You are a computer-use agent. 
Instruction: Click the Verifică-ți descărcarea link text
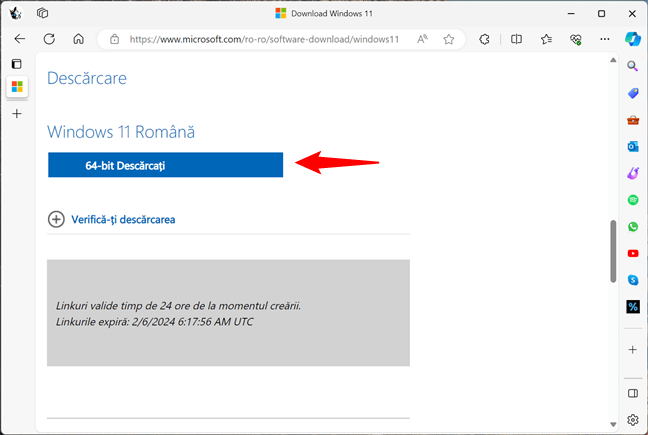[x=123, y=219]
